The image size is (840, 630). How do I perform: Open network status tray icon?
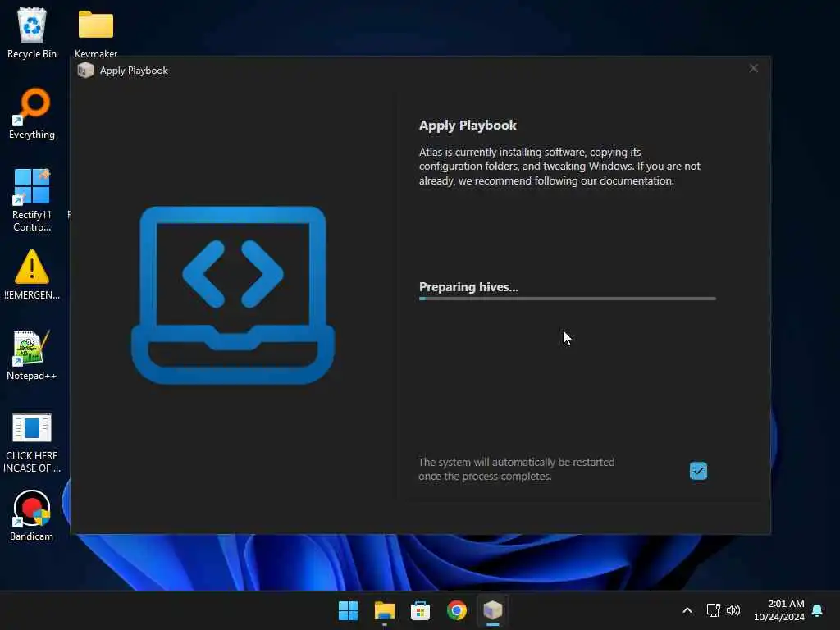(713, 610)
